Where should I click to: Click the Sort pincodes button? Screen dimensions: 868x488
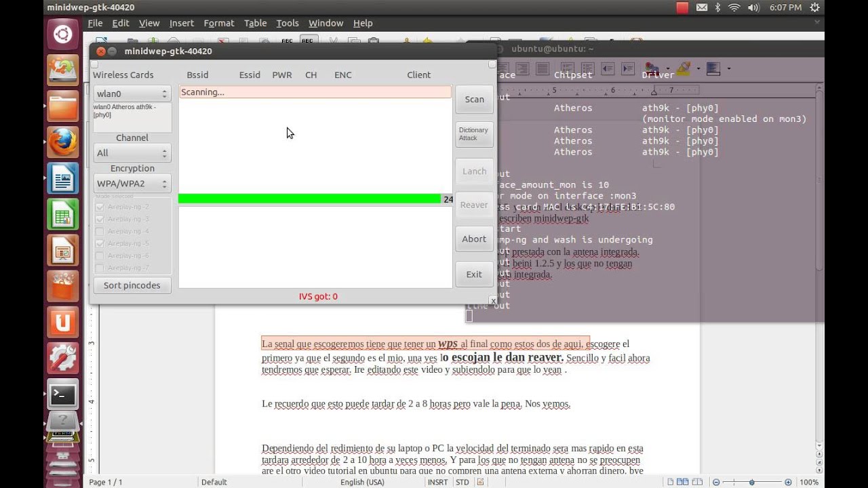(132, 285)
